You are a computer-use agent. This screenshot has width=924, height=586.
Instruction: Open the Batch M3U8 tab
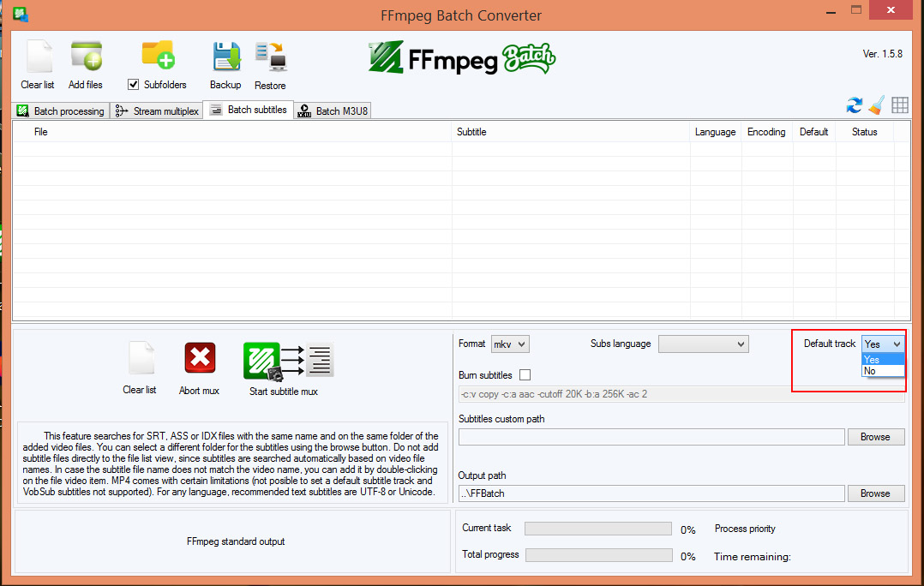coord(333,111)
